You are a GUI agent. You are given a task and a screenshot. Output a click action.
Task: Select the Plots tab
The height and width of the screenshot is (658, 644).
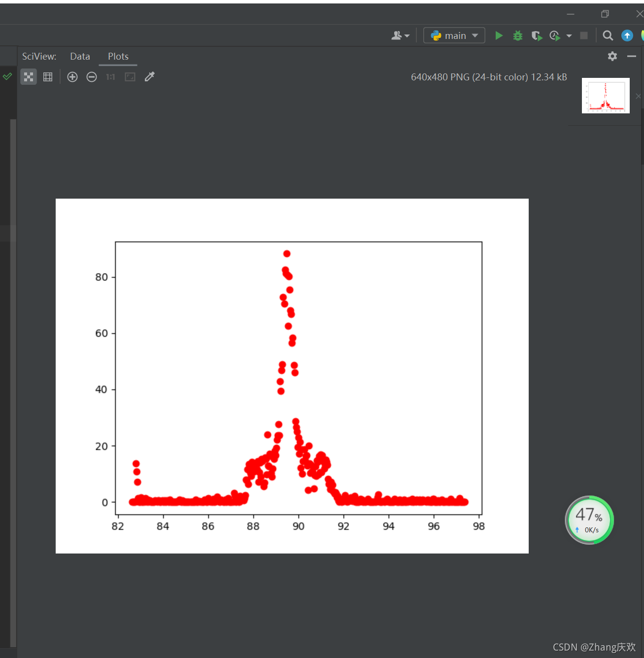point(118,56)
